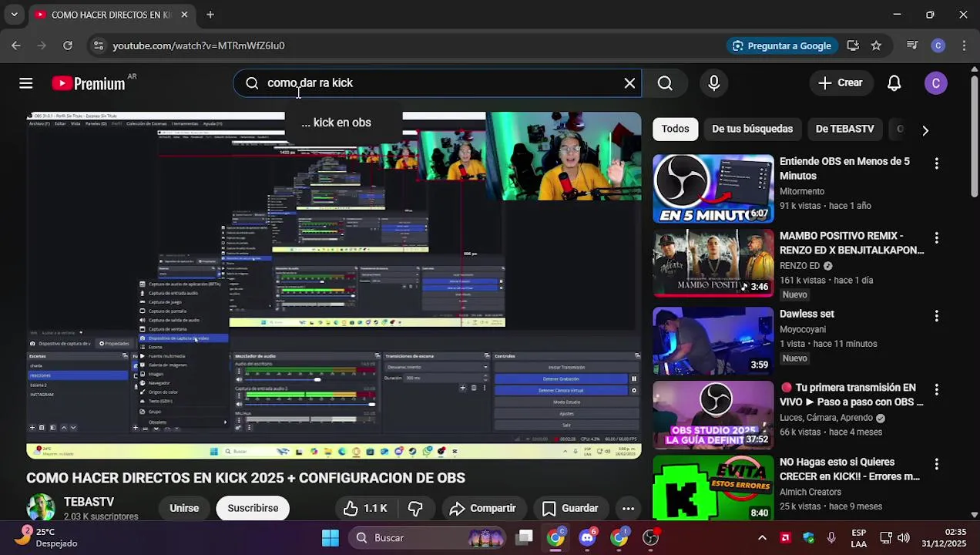
Task: Click the TEBASTV channel name under video
Action: (89, 502)
